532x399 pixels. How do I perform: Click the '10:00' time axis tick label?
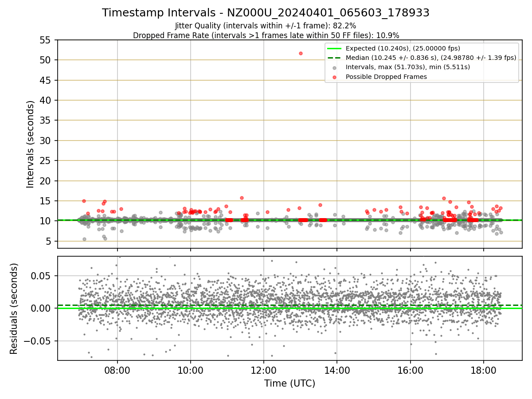point(191,370)
